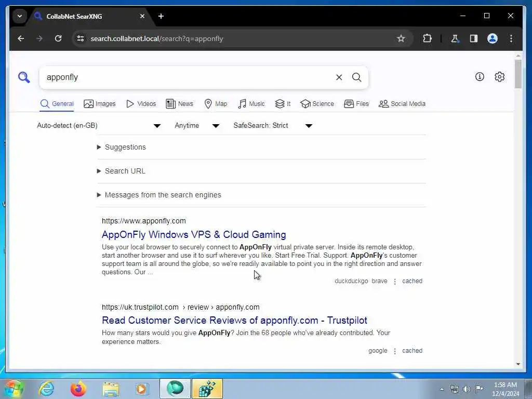532x399 pixels.
Task: Switch to Music search category
Action: click(251, 104)
